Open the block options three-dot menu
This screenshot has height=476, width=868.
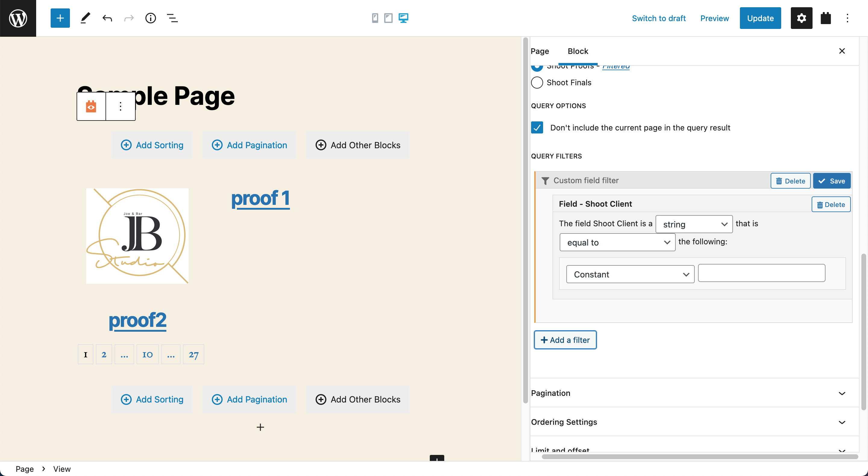pyautogui.click(x=120, y=106)
